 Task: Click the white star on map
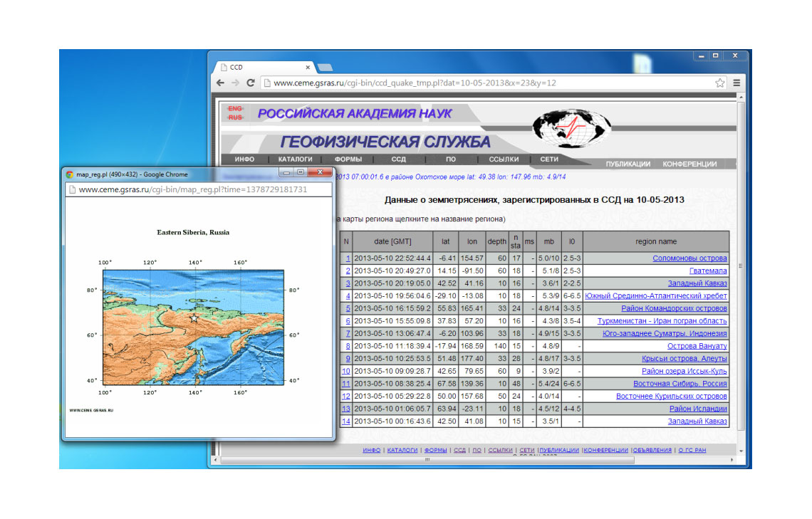click(x=194, y=318)
